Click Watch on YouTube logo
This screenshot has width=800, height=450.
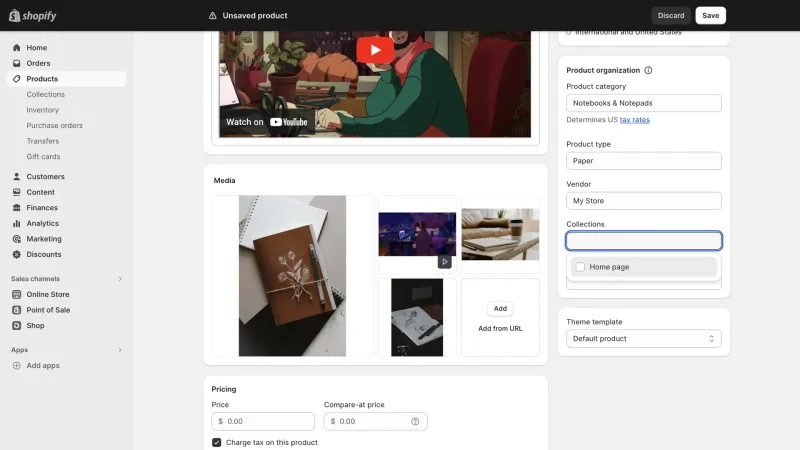click(288, 122)
